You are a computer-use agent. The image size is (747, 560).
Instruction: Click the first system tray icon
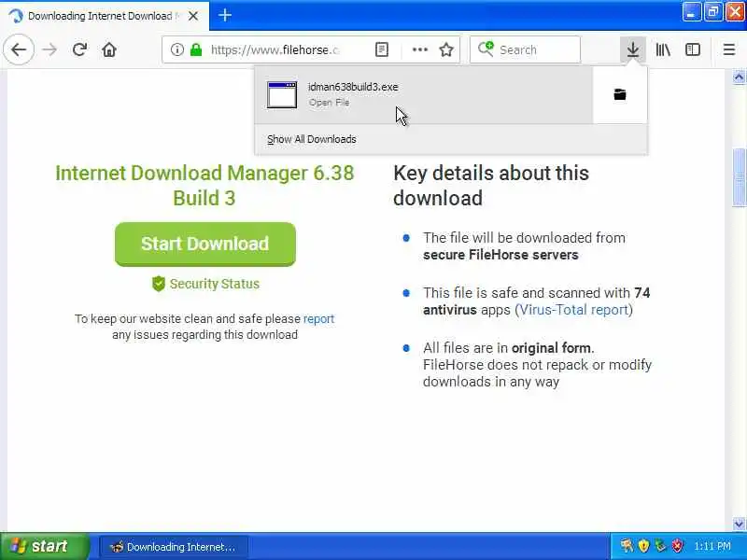(627, 546)
